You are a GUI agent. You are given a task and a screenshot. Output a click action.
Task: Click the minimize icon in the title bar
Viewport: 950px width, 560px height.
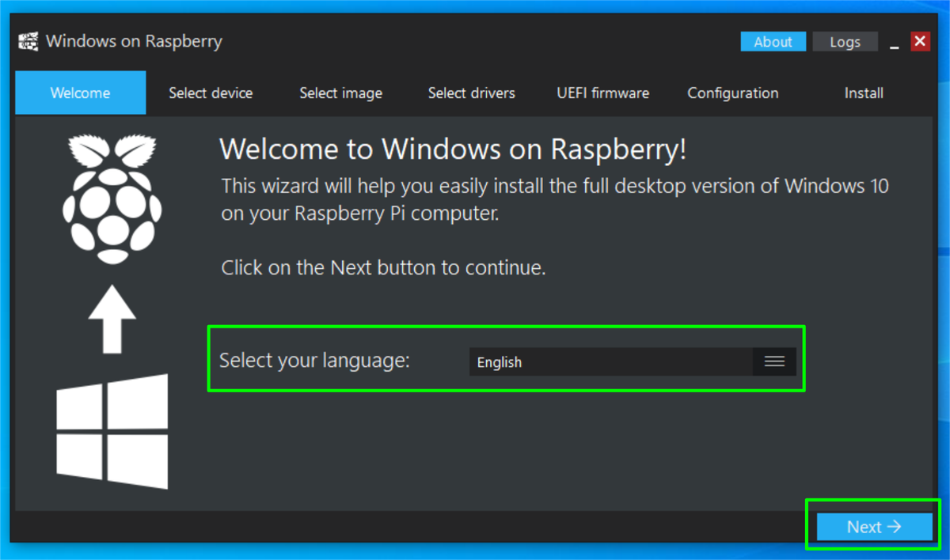[895, 44]
